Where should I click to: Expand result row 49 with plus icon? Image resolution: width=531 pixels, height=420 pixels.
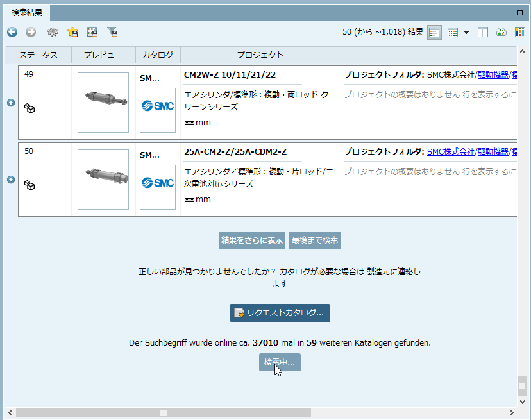11,103
